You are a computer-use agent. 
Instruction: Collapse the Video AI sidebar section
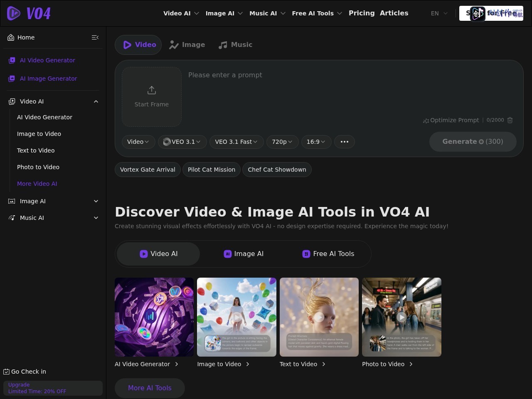[96, 101]
